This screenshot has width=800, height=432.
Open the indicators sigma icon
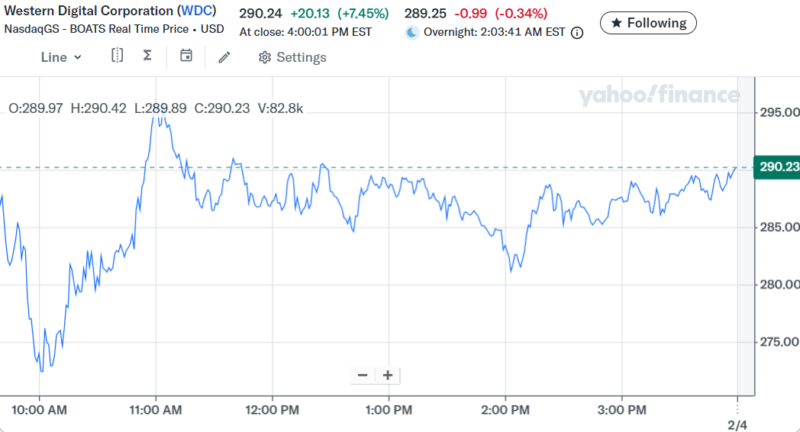click(148, 56)
